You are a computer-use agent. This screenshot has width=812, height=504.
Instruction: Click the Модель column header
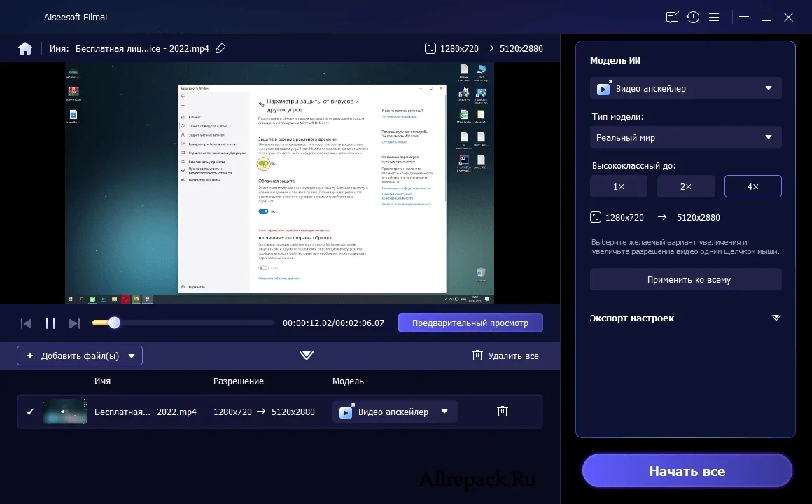point(348,381)
